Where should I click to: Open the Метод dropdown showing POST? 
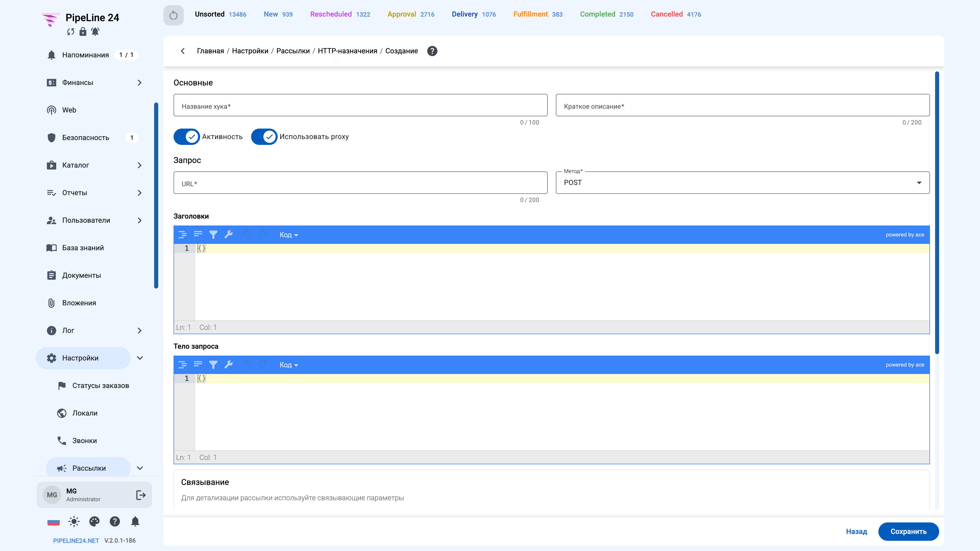tap(743, 183)
